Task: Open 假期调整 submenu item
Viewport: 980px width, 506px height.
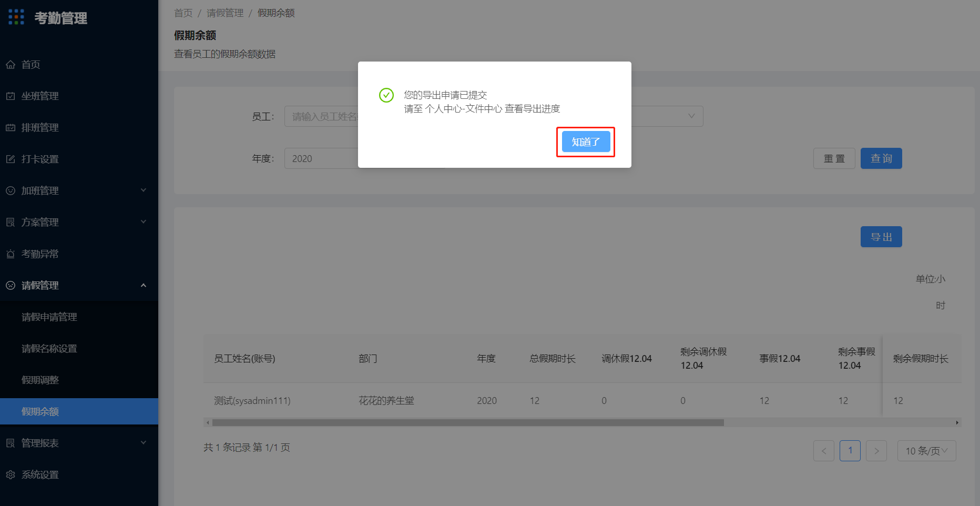Action: tap(79, 380)
